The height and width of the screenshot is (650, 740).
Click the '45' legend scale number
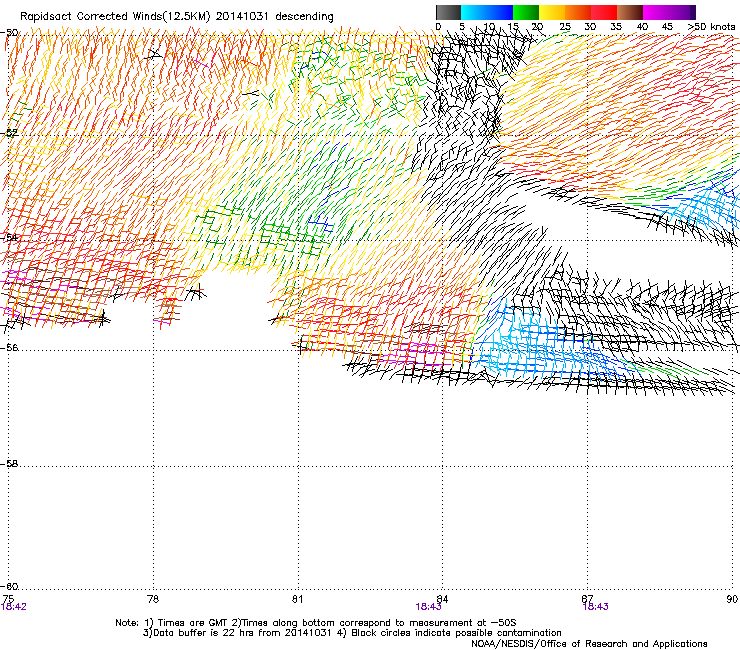(667, 27)
